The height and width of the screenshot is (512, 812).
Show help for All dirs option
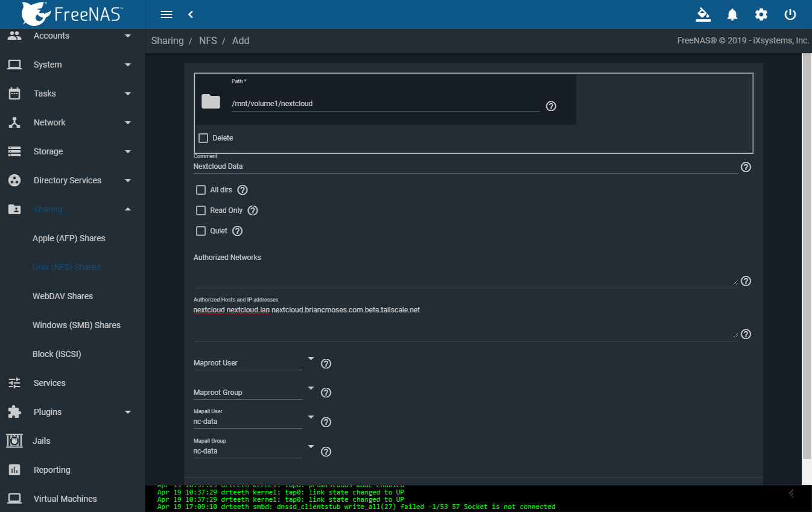[x=243, y=190]
